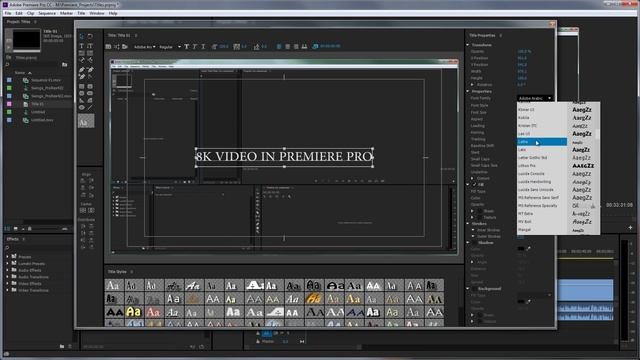Click the Tab Stops icon
Image resolution: width=640 pixels, height=360 pixels.
click(x=304, y=47)
